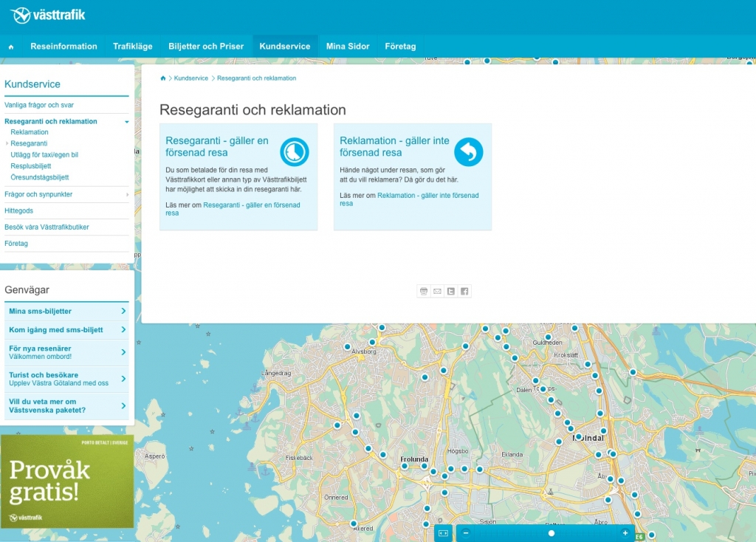Share the page via the envelope email icon
756x542 pixels.
[x=437, y=291]
